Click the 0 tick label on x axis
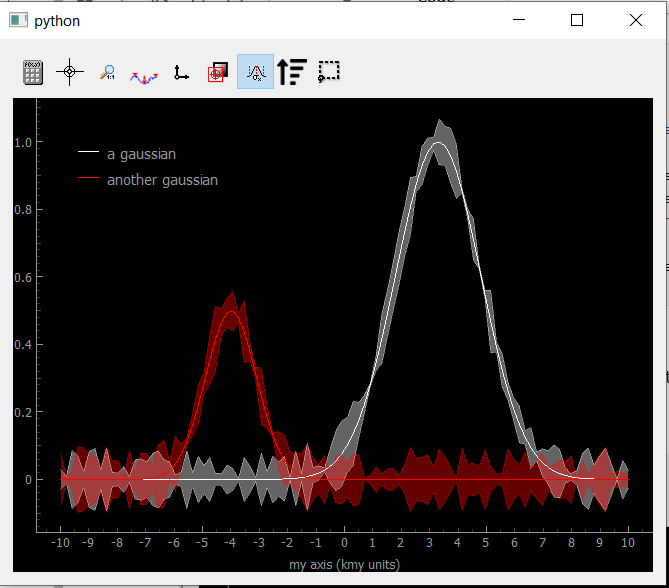Image resolution: width=669 pixels, height=588 pixels. (x=344, y=543)
